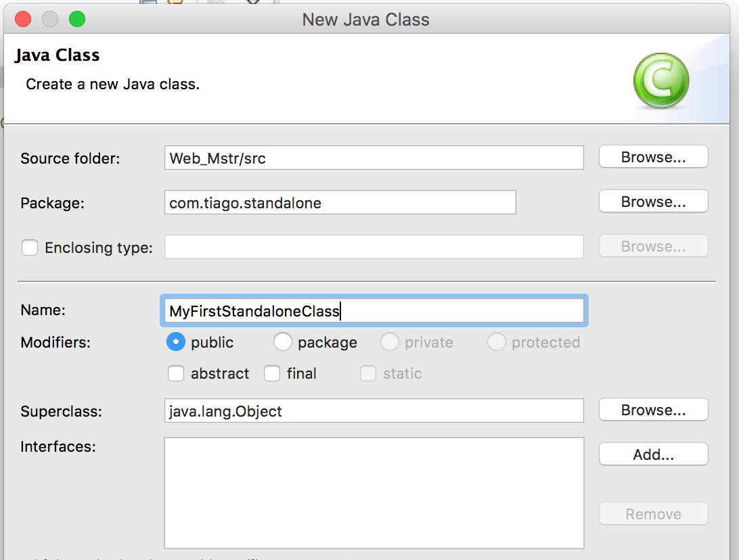
Task: Focus the Name field with MyFirstStandaloneClass
Action: tap(374, 310)
